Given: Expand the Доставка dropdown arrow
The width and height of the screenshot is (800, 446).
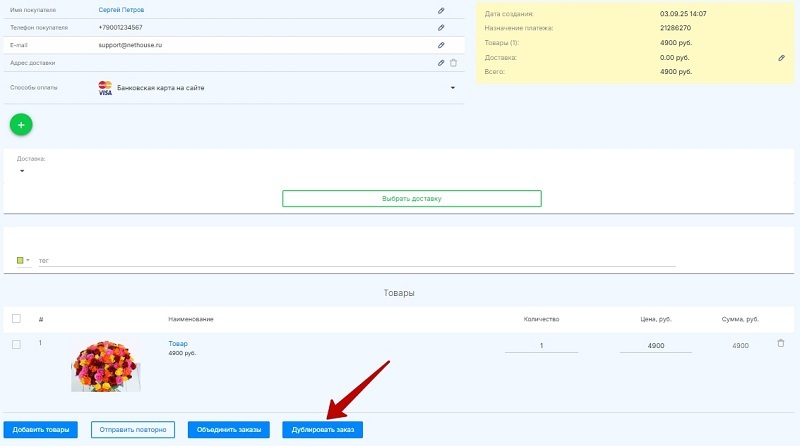Looking at the screenshot, I should [x=21, y=171].
